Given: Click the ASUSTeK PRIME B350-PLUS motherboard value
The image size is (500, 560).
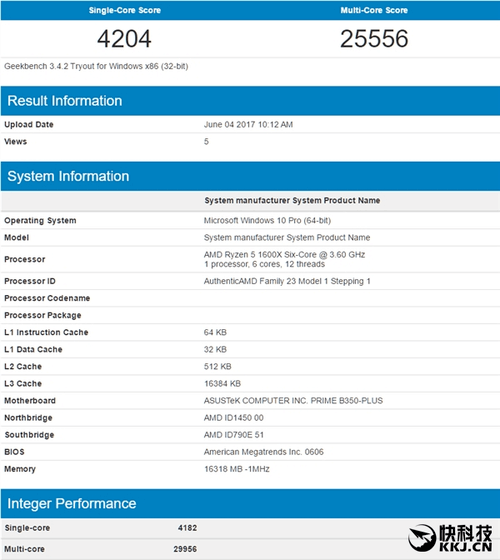Looking at the screenshot, I should tap(293, 401).
